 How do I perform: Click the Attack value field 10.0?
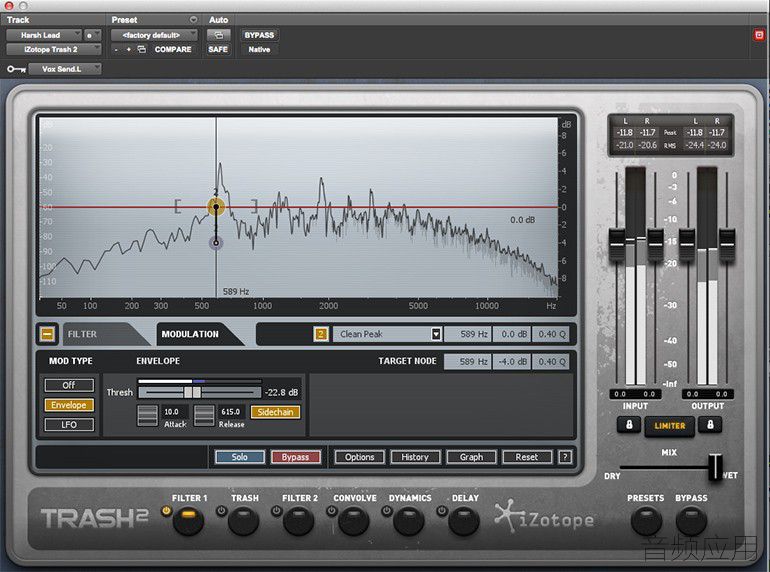[173, 412]
